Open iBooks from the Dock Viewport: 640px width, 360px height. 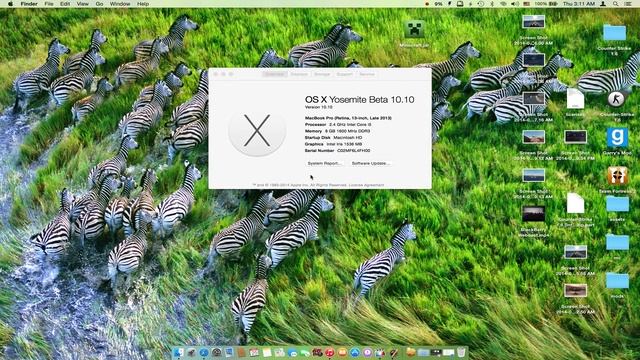[342, 352]
